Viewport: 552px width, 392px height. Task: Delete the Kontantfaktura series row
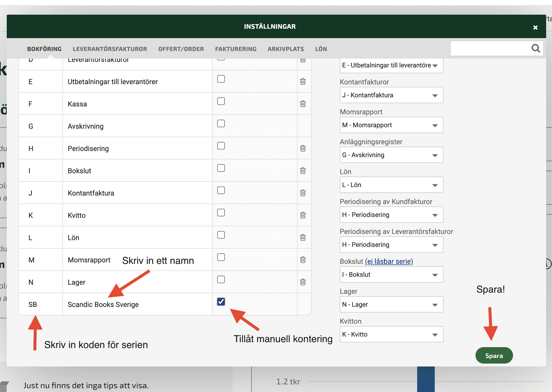pyautogui.click(x=303, y=193)
